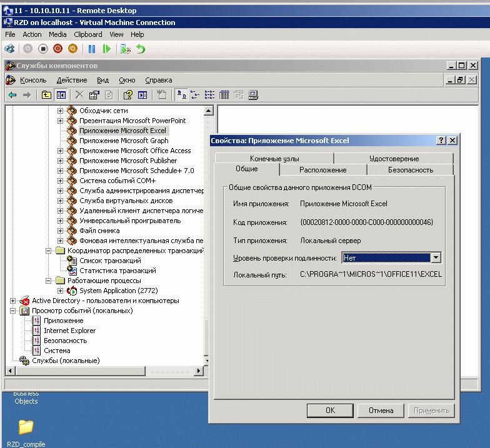Pause the virtual machine
The height and width of the screenshot is (448, 490).
click(91, 49)
